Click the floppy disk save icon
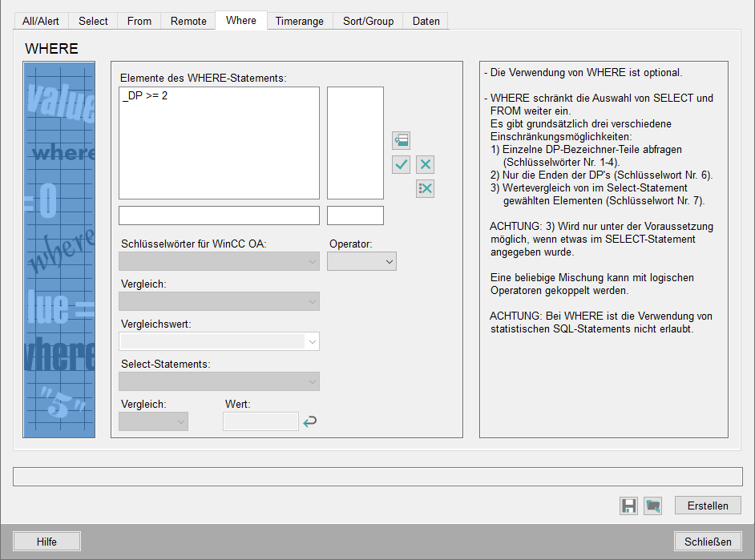Image resolution: width=755 pixels, height=560 pixels. click(x=629, y=506)
